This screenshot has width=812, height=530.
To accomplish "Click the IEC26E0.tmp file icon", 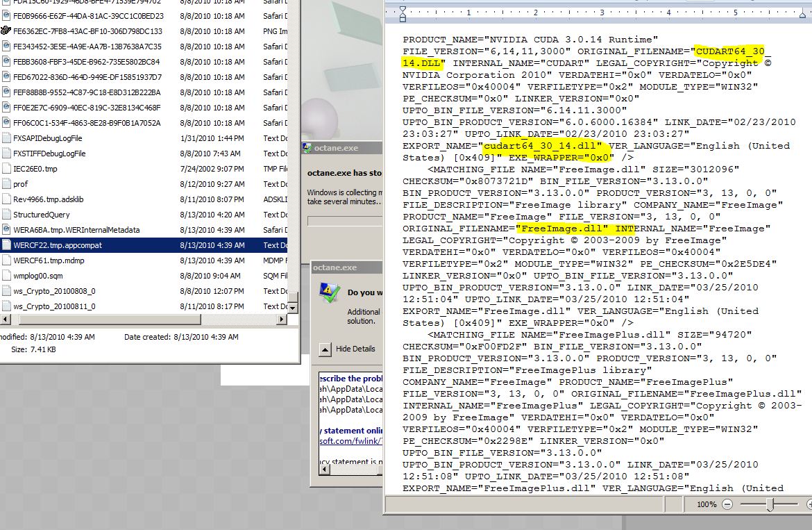I will click(x=6, y=169).
